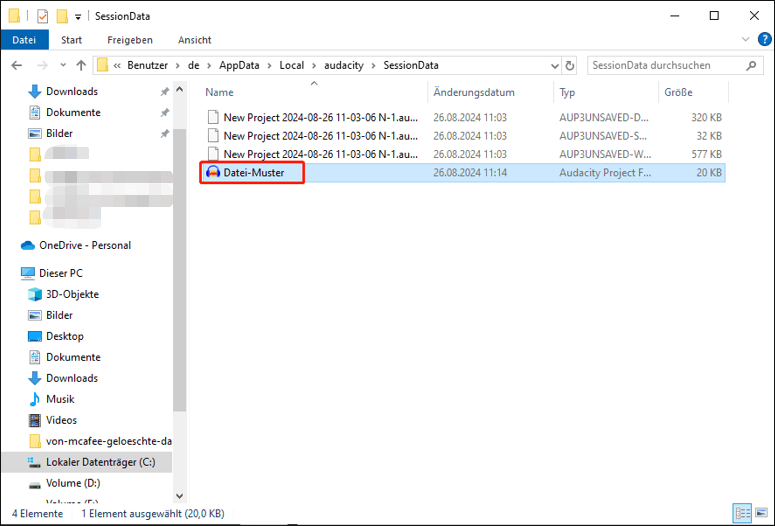The width and height of the screenshot is (775, 526).
Task: Expand subfolders after audacity breadcrumb
Action: (374, 65)
